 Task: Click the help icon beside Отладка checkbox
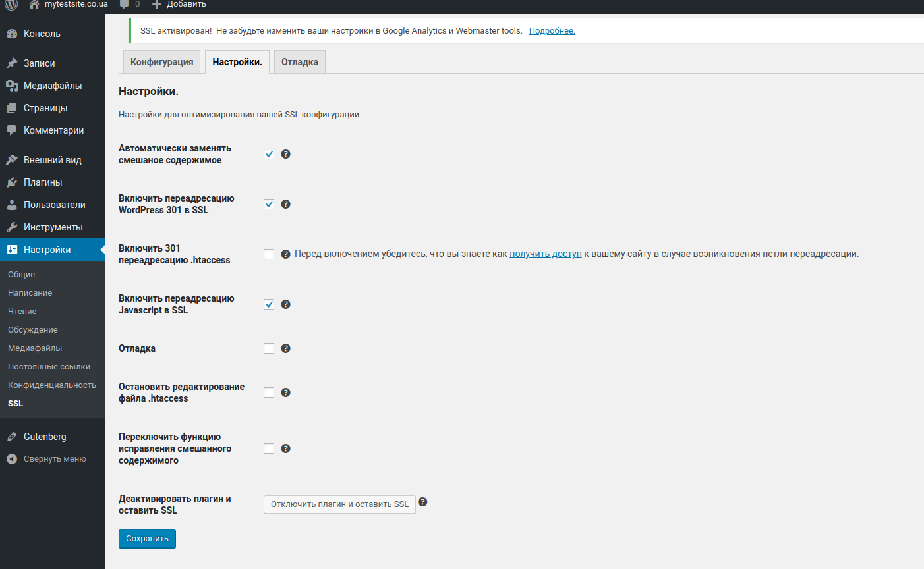coord(285,348)
